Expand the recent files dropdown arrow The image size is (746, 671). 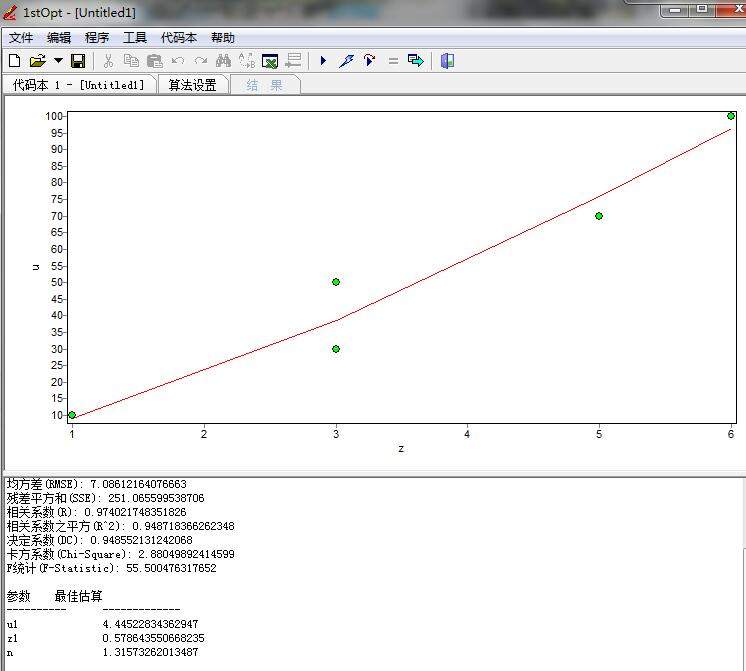(x=58, y=60)
